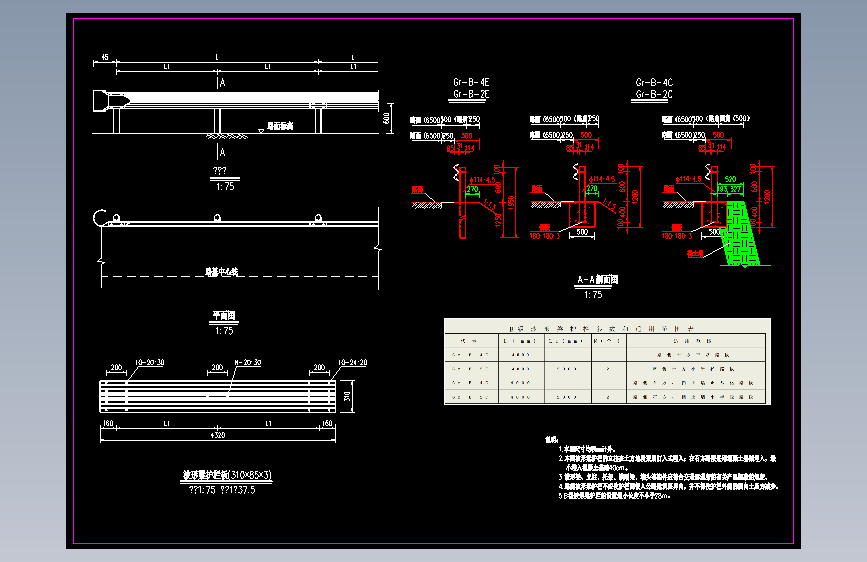Select the red 1250 embedment dimension
This screenshot has width=867, height=562.
(498, 220)
